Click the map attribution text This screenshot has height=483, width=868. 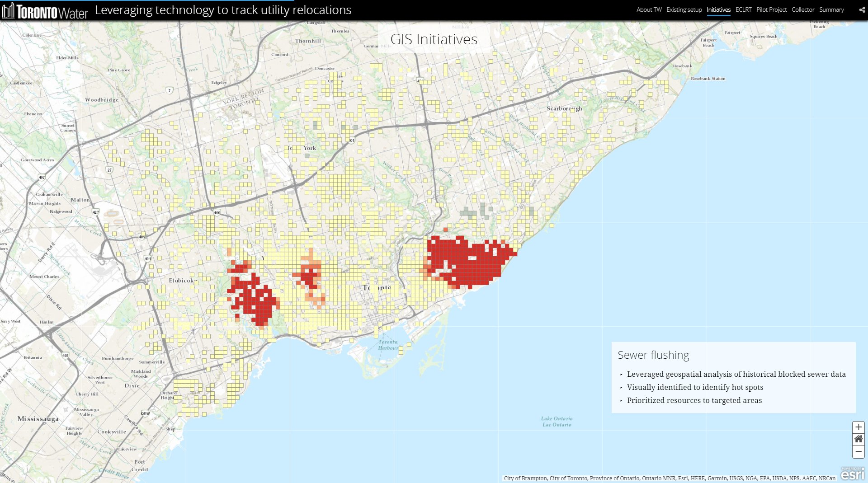(x=670, y=478)
